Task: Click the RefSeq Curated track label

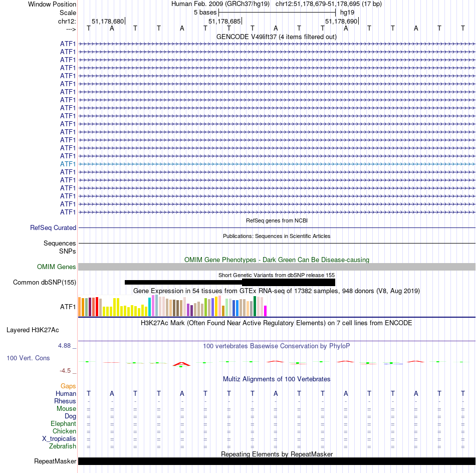Action: 53,227
